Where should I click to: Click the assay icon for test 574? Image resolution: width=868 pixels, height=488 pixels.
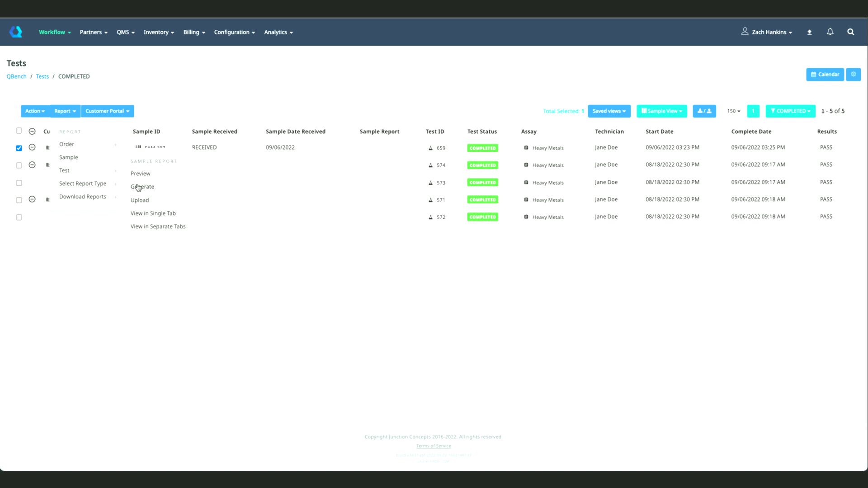point(526,165)
